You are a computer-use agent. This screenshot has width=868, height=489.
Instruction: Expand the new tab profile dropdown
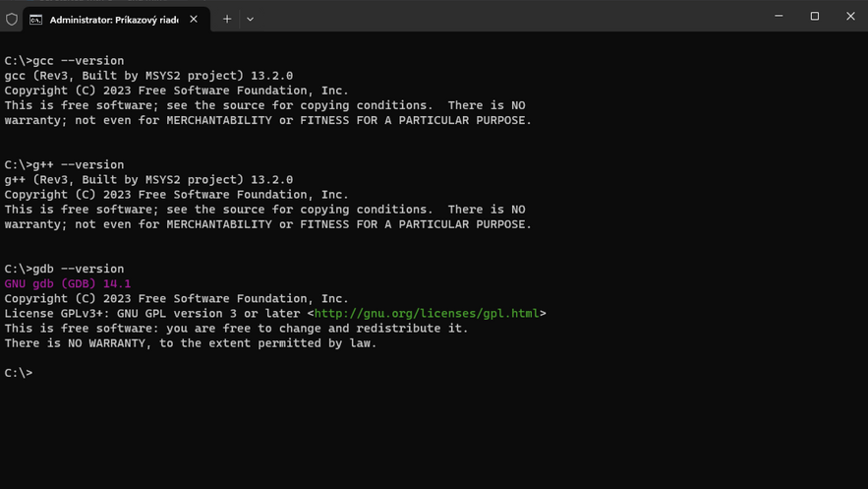tap(251, 19)
